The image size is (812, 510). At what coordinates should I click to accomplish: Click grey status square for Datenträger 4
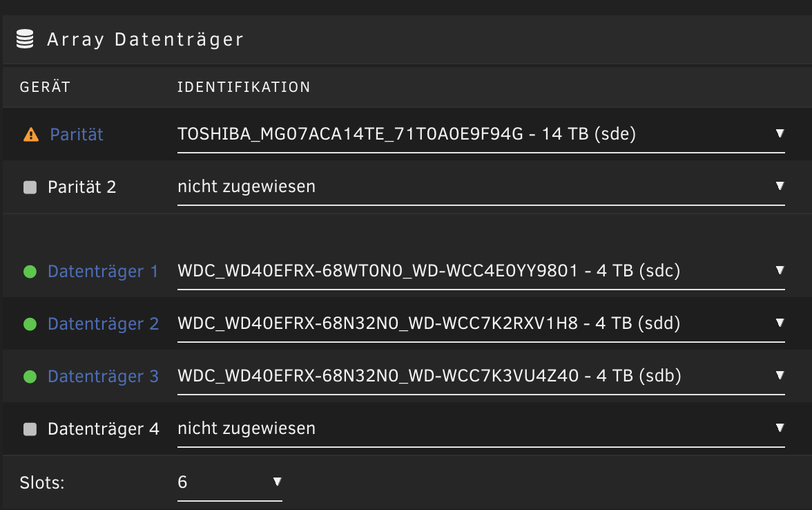pyautogui.click(x=30, y=429)
